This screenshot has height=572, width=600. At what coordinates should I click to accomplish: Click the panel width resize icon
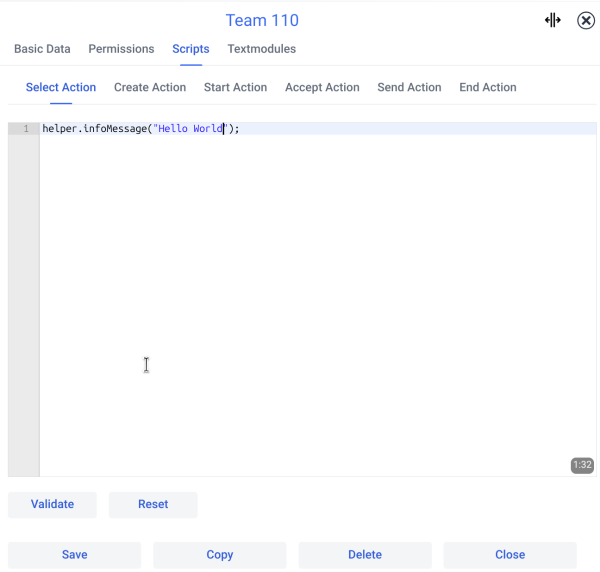pyautogui.click(x=553, y=20)
